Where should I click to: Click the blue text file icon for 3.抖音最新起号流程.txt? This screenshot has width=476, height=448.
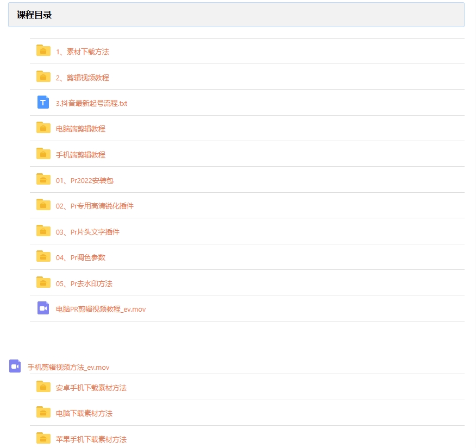pyautogui.click(x=43, y=102)
